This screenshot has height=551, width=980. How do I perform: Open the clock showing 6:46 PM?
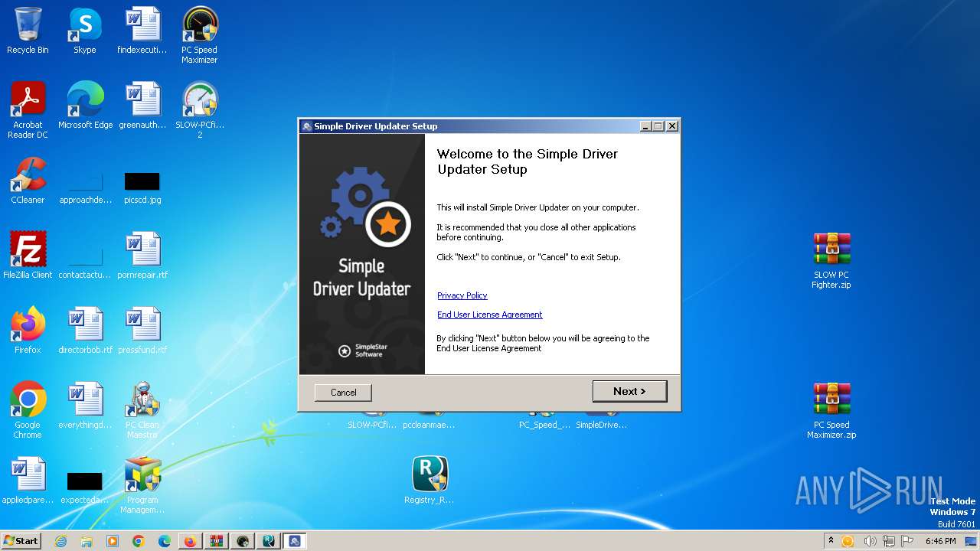940,541
